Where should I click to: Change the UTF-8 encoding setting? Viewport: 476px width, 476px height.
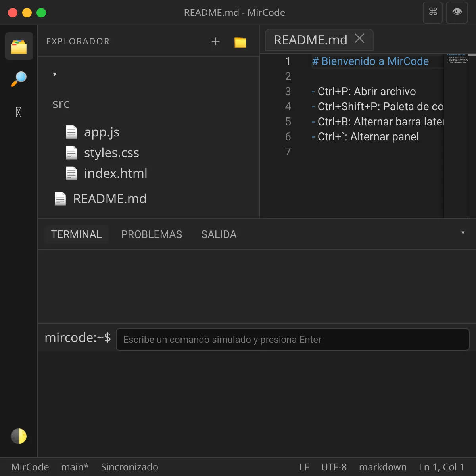point(334,467)
